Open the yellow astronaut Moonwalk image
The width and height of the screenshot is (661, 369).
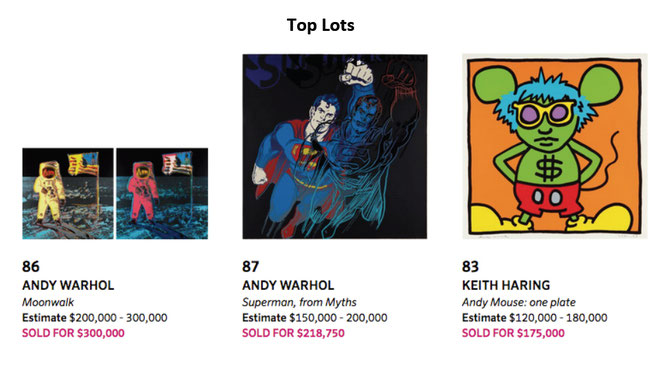click(68, 194)
